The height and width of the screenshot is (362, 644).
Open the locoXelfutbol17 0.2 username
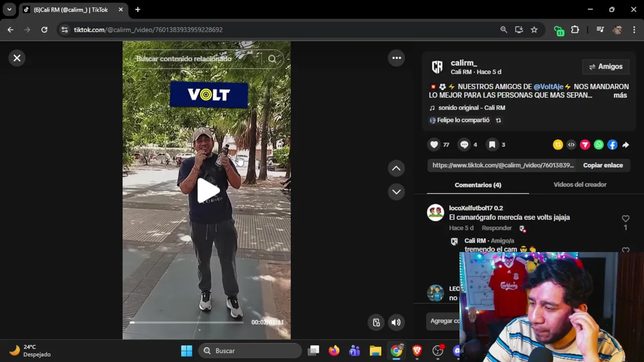[x=476, y=208]
